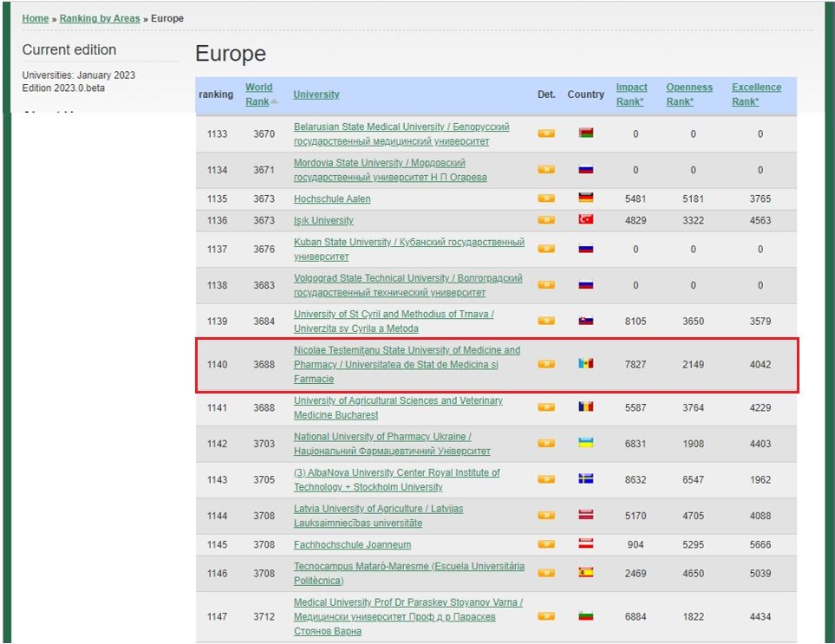Select the Turkish flag beside Işık University
This screenshot has height=644, width=835.
(585, 219)
